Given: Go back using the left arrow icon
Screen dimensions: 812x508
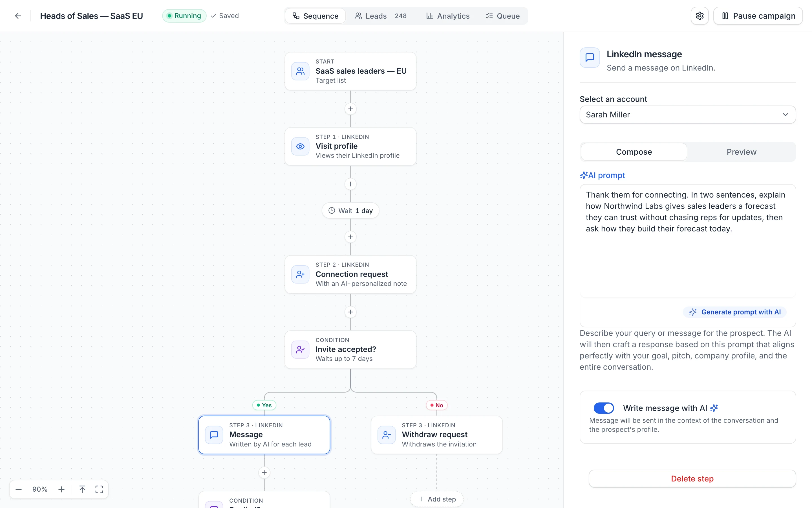Looking at the screenshot, I should [x=18, y=16].
